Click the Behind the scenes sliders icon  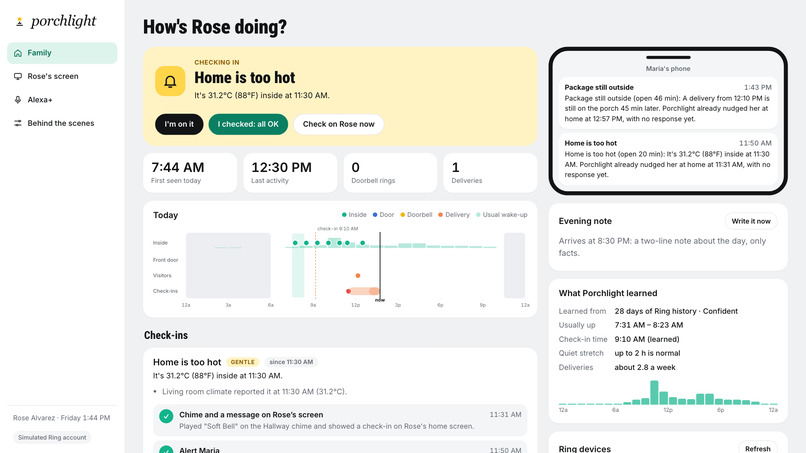pyautogui.click(x=18, y=123)
